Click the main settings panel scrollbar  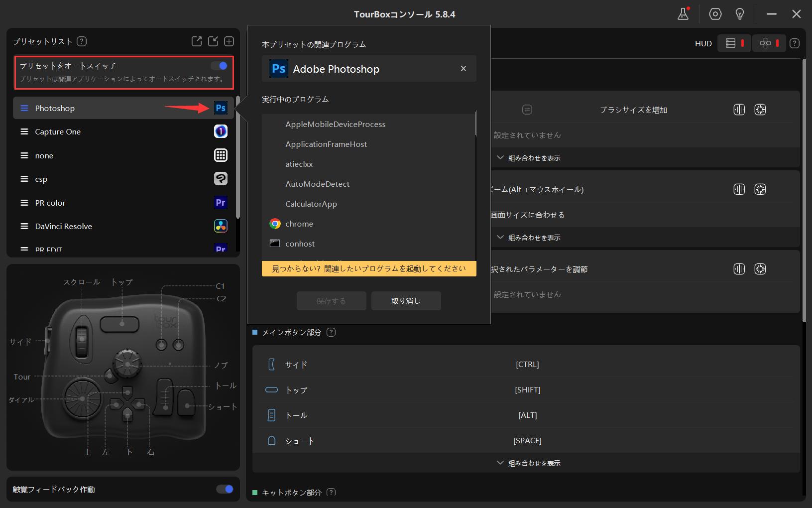click(x=804, y=190)
